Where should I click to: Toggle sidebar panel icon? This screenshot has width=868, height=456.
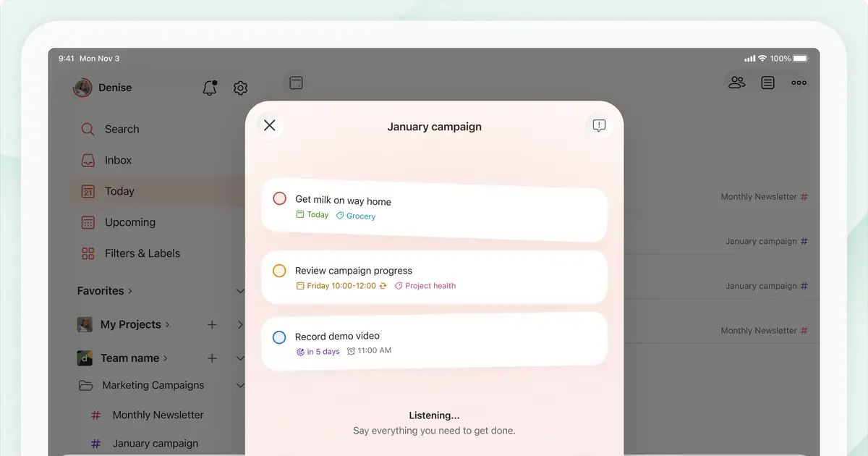click(296, 83)
